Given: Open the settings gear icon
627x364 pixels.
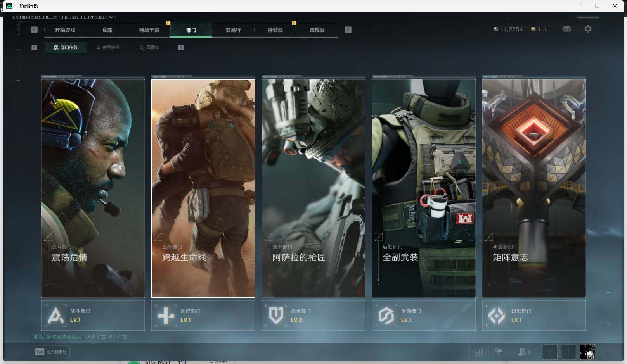Looking at the screenshot, I should 588,29.
